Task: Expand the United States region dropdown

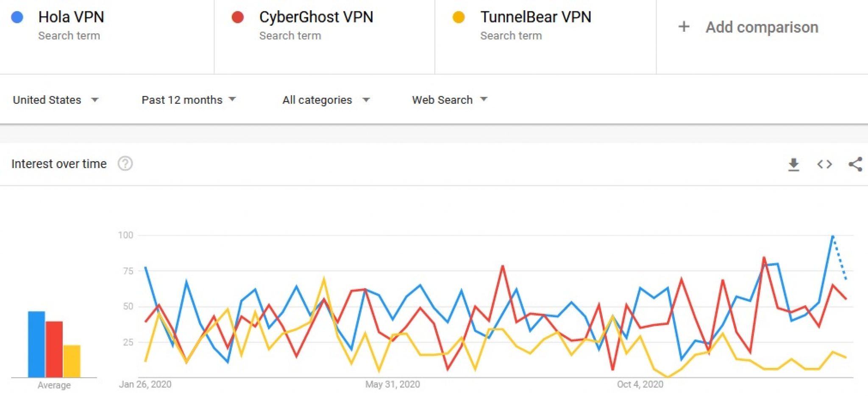Action: click(x=56, y=100)
